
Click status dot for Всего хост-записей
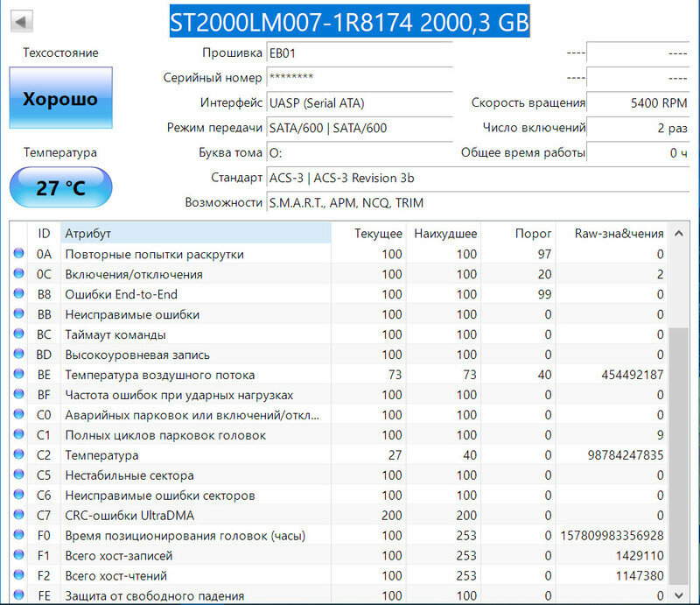(x=18, y=555)
